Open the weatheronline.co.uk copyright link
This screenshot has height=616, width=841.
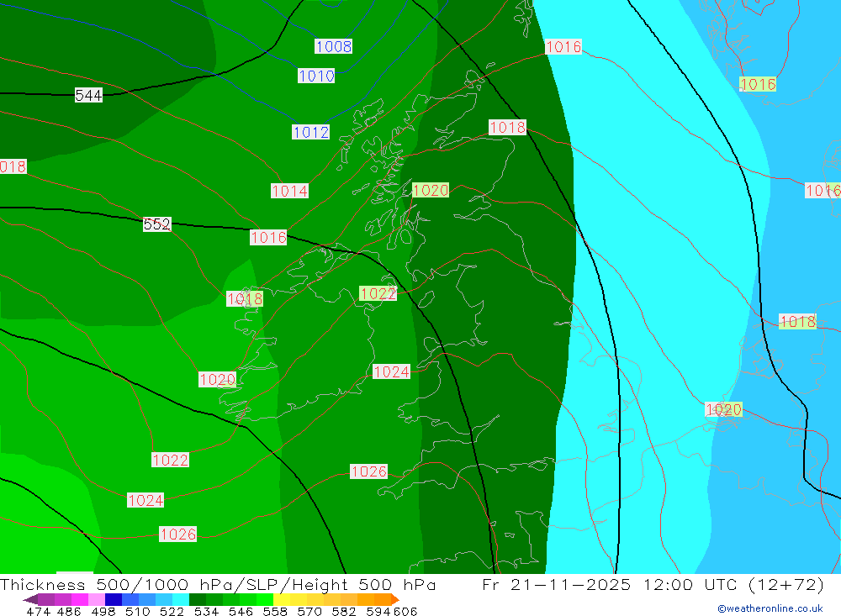[770, 608]
